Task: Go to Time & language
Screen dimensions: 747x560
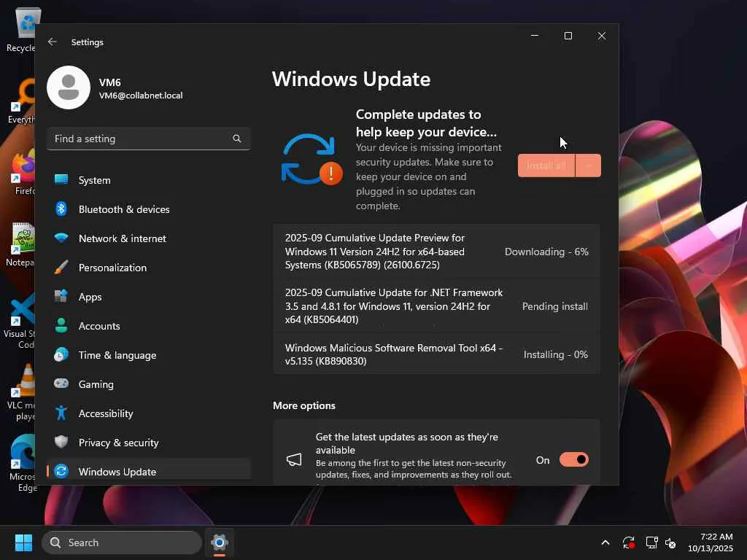Action: pyautogui.click(x=149, y=355)
